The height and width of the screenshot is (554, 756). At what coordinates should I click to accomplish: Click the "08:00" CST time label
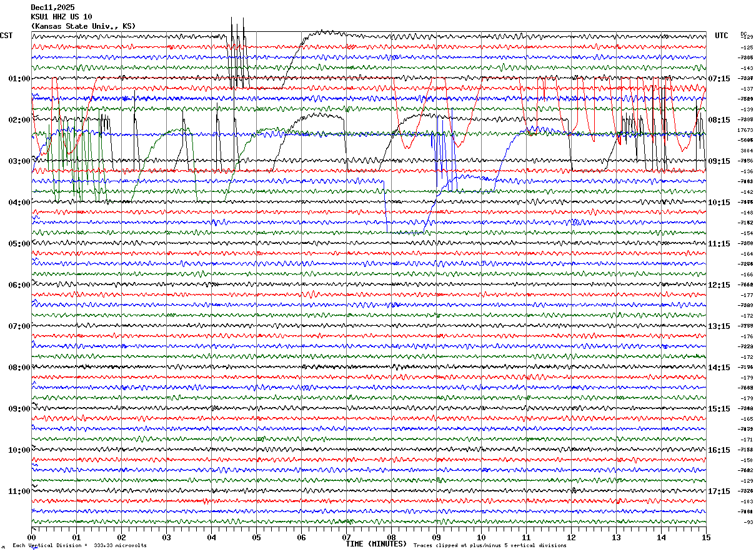coord(19,368)
